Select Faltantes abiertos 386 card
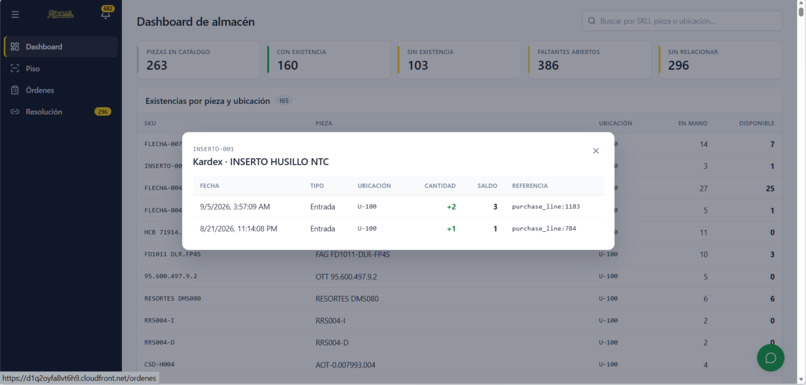The width and height of the screenshot is (806, 385). point(590,60)
